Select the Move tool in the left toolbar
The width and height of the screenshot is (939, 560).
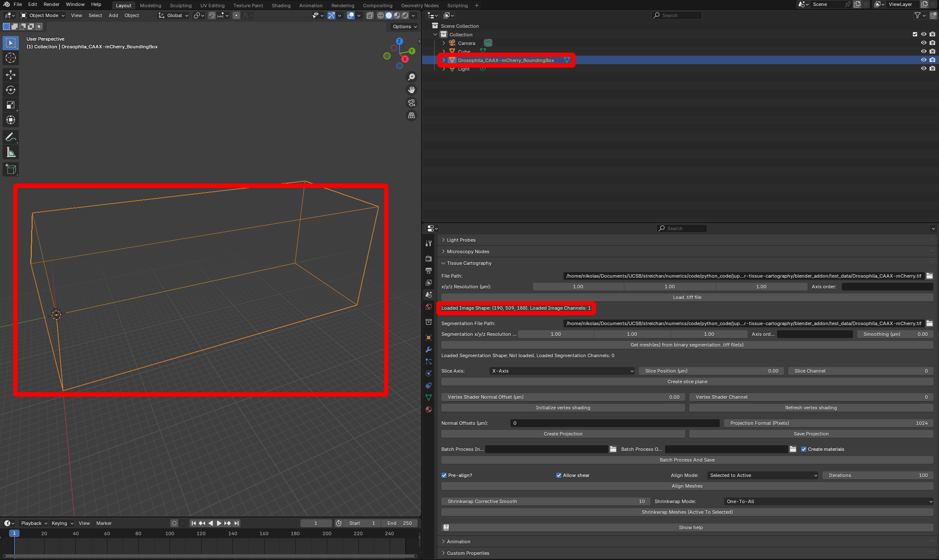pyautogui.click(x=11, y=75)
